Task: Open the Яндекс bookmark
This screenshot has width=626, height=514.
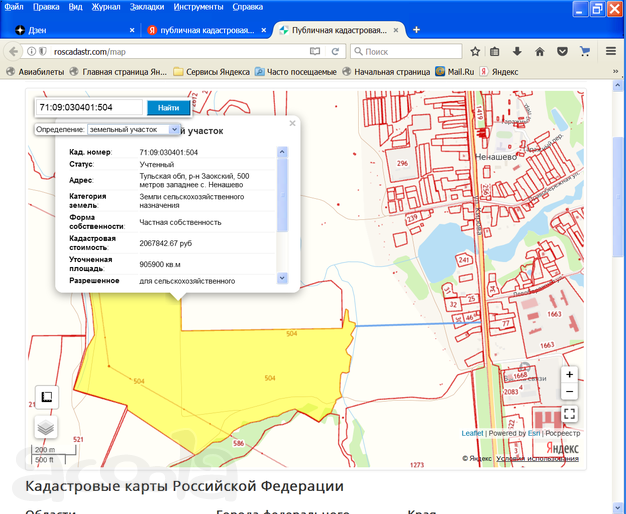Action: [499, 72]
